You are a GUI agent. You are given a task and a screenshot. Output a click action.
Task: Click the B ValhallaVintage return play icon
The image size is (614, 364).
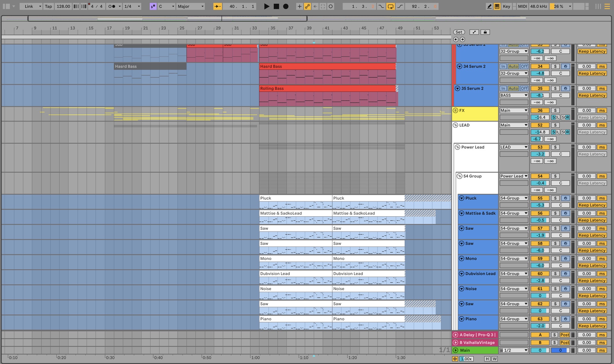point(455,343)
